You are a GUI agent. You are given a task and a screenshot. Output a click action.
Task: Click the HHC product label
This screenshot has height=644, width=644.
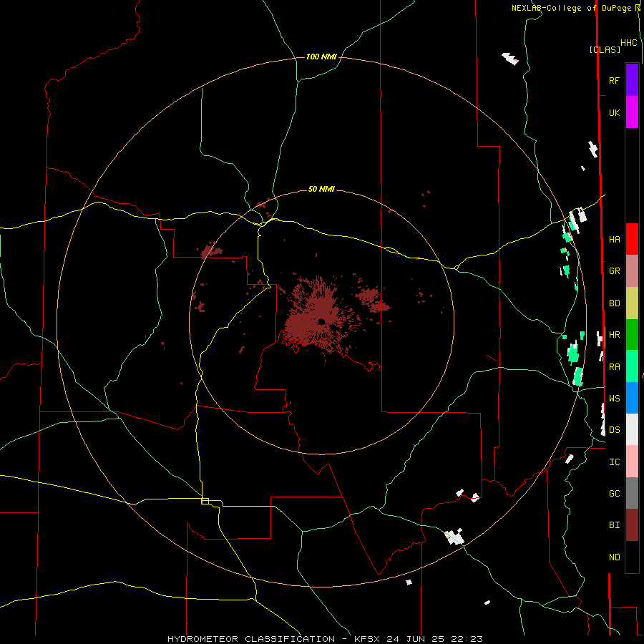click(628, 43)
